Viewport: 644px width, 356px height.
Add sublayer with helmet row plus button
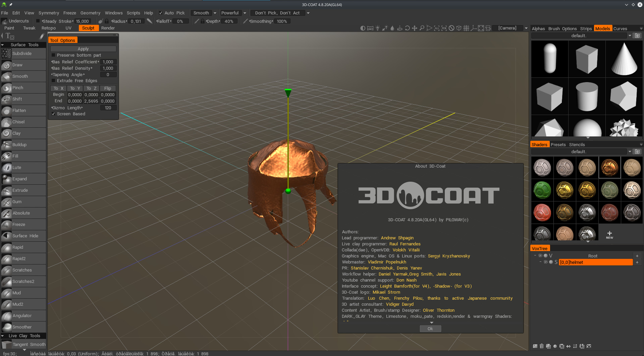(637, 262)
